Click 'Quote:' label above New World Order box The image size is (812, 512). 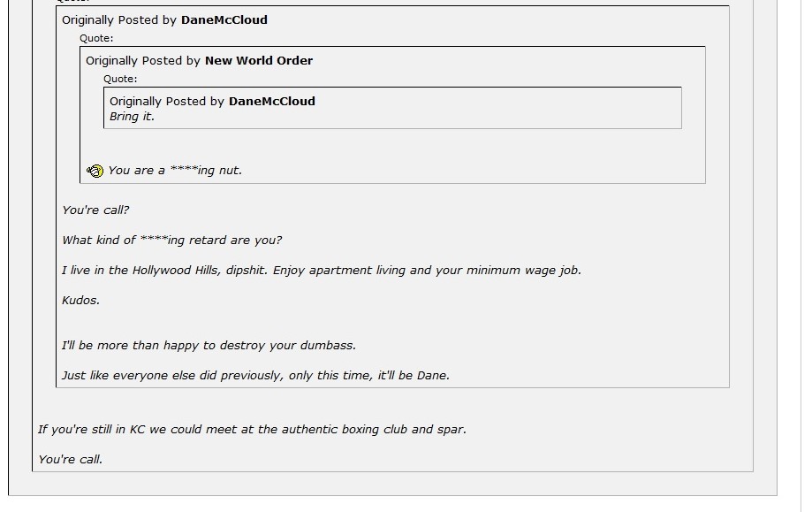coord(96,38)
